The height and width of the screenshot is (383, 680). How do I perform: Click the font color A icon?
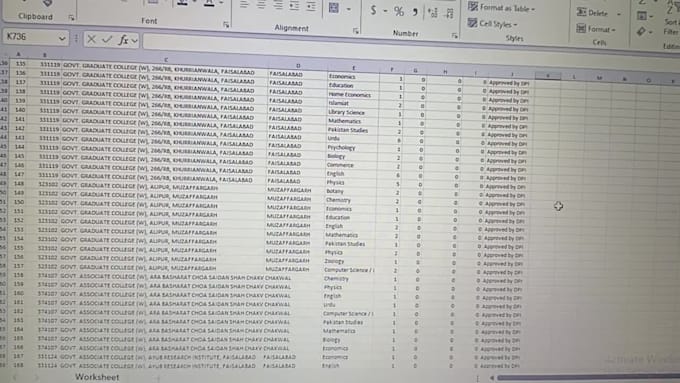pos(209,3)
